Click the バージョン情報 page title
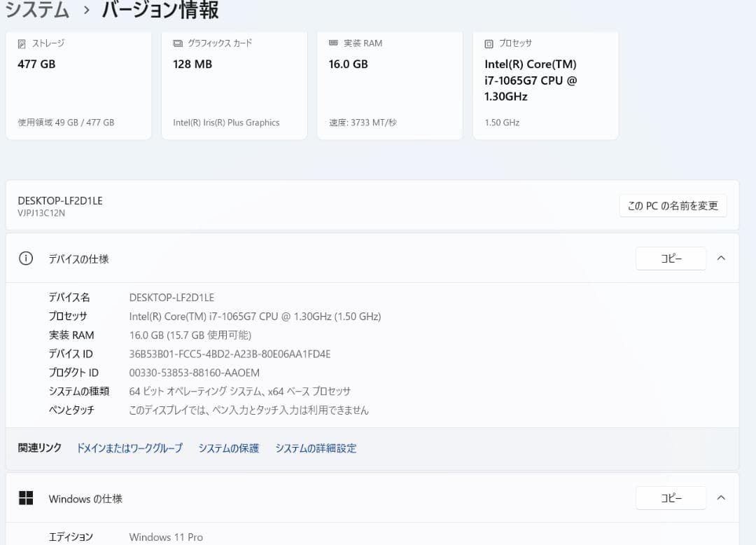The image size is (756, 545). click(160, 9)
